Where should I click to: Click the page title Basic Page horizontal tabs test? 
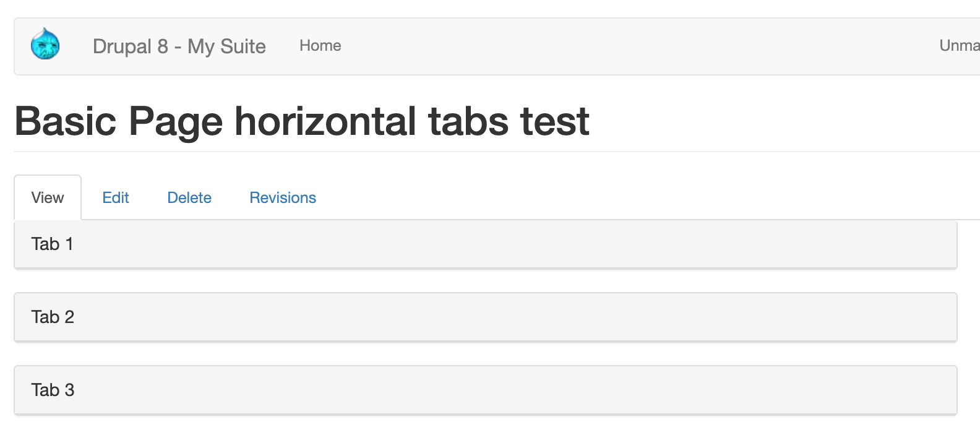coord(301,121)
